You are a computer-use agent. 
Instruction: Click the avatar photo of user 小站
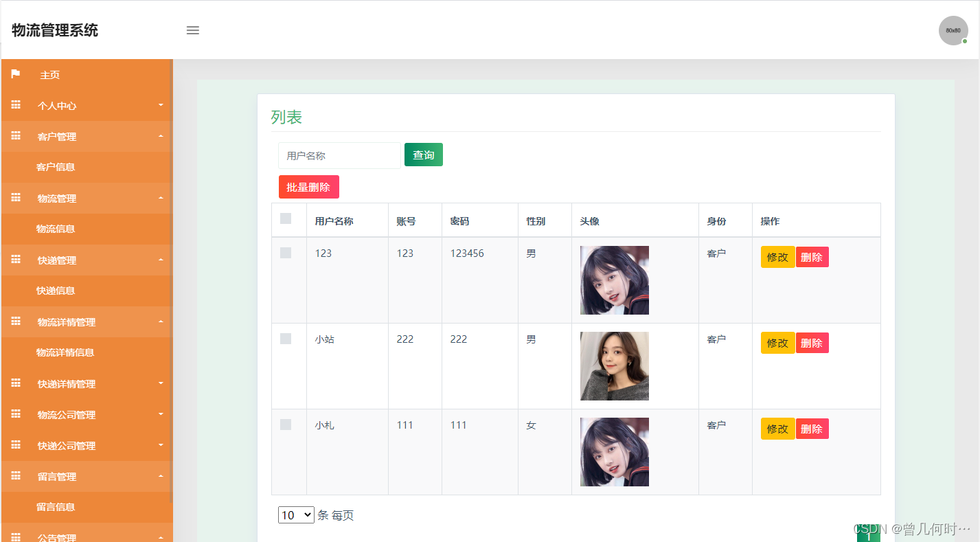pyautogui.click(x=615, y=366)
